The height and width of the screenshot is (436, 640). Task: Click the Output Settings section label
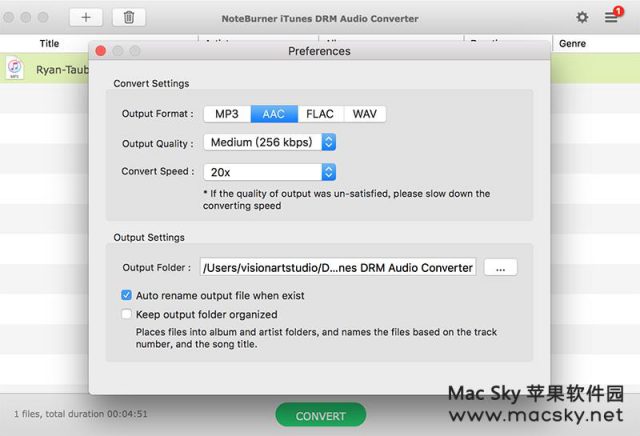pos(149,237)
